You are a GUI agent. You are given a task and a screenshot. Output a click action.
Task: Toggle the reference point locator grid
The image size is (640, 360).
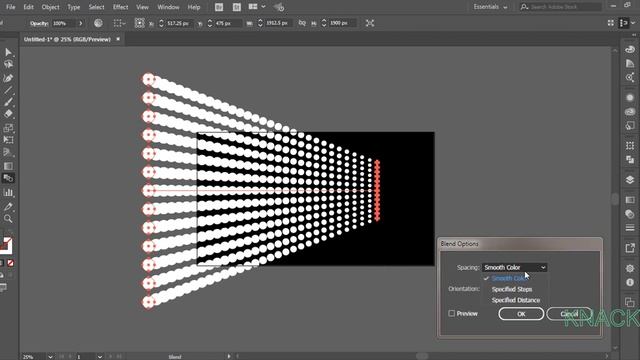[x=140, y=23]
